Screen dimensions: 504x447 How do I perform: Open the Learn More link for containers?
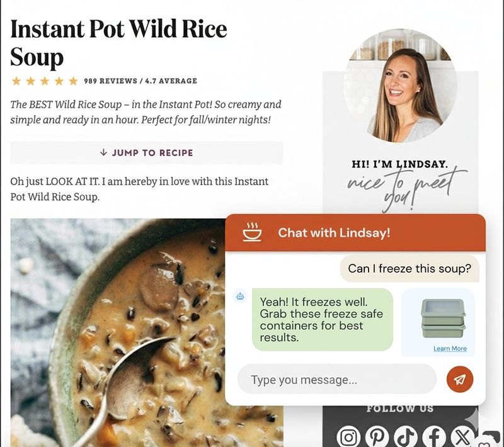(450, 348)
